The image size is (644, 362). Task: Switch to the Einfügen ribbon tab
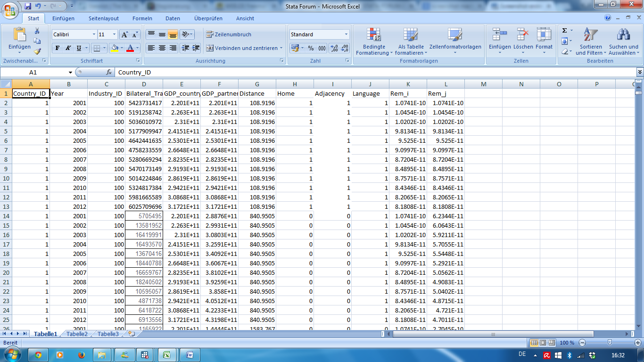click(63, 18)
